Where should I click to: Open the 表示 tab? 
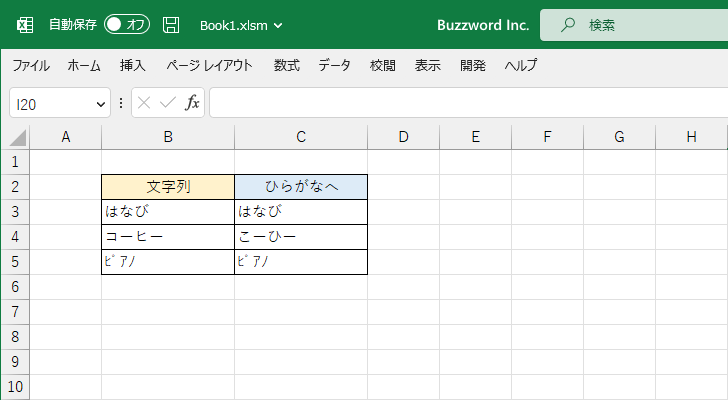point(428,65)
